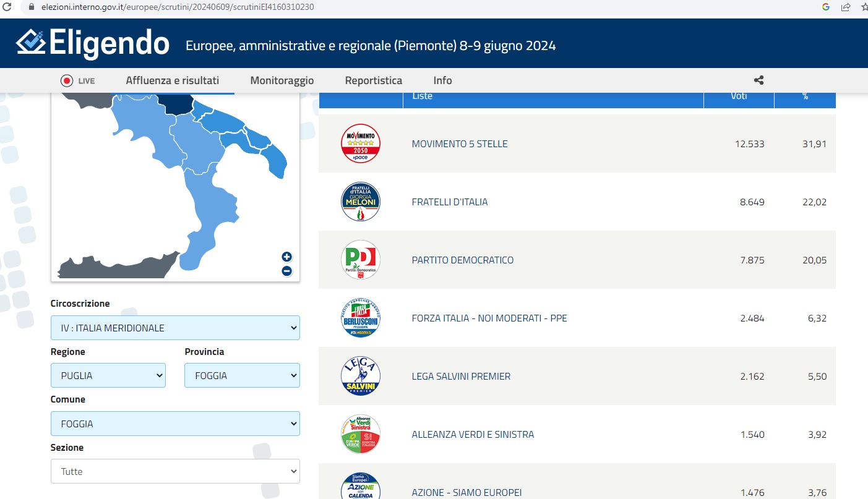
Task: Open the Reportistica menu item
Action: [374, 80]
